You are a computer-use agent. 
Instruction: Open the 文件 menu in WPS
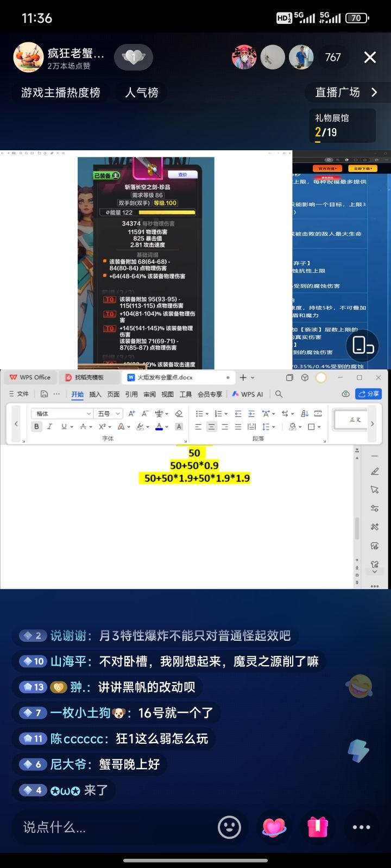[x=19, y=394]
